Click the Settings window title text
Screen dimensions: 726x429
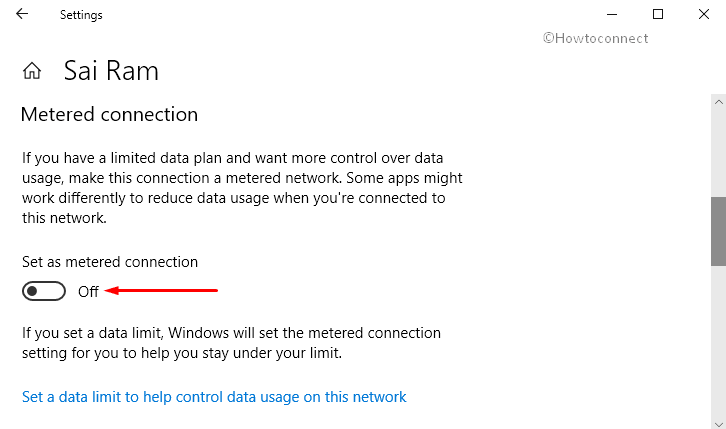pos(81,15)
